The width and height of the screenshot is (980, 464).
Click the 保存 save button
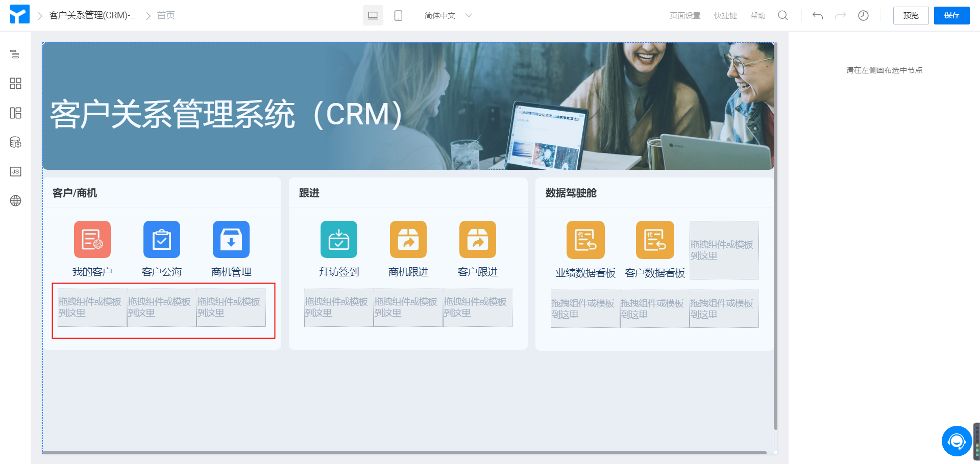[951, 15]
